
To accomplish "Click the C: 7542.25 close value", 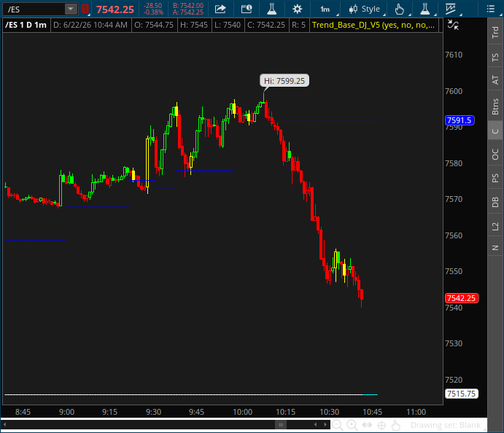I will click(266, 25).
